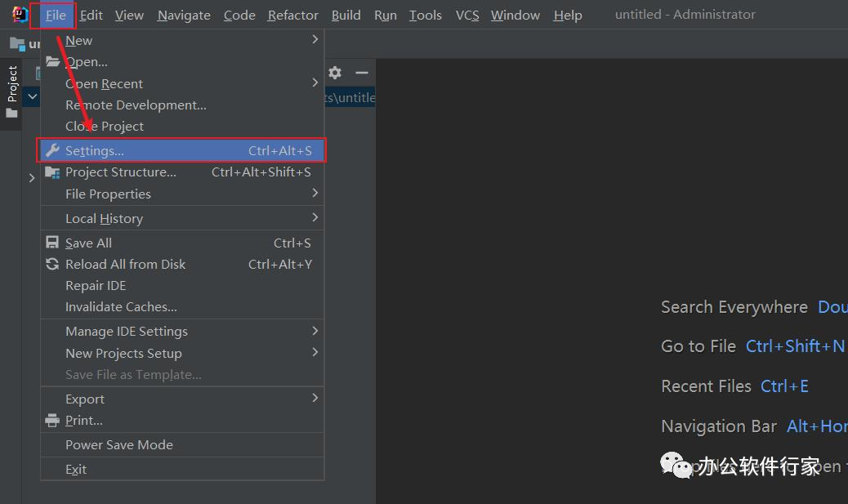This screenshot has width=848, height=504.
Task: Click the Save All floppy disk icon
Action: pos(52,243)
